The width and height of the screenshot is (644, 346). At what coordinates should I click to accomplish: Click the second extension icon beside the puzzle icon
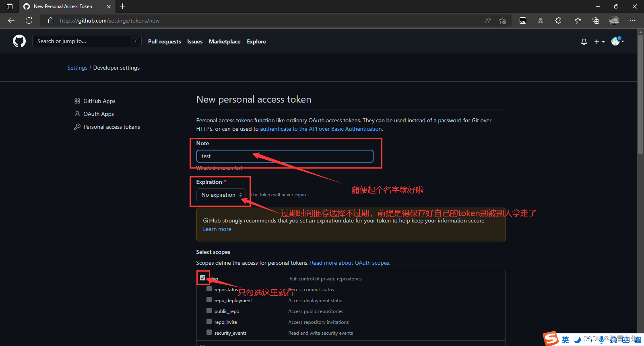click(x=541, y=21)
